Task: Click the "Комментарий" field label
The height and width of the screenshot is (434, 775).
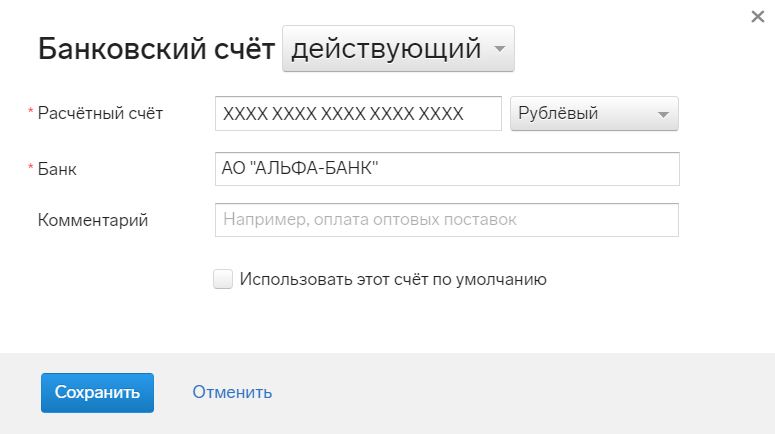Action: (x=93, y=220)
